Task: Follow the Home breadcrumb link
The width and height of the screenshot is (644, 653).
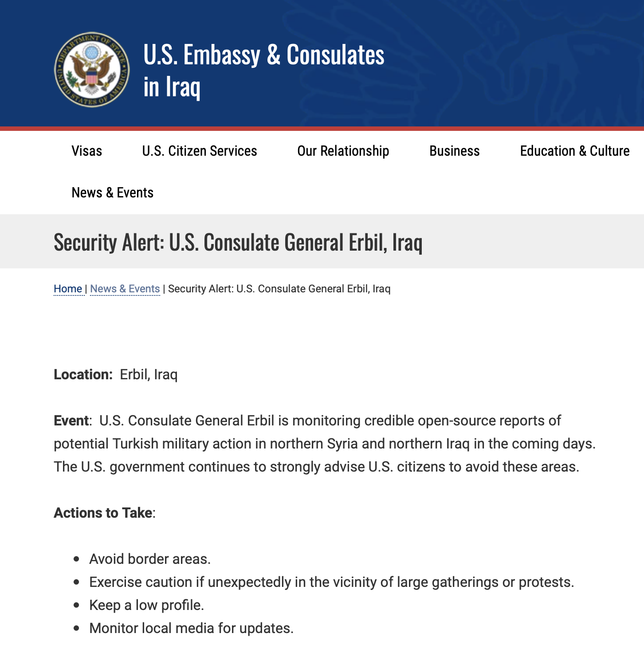Action: (x=68, y=289)
